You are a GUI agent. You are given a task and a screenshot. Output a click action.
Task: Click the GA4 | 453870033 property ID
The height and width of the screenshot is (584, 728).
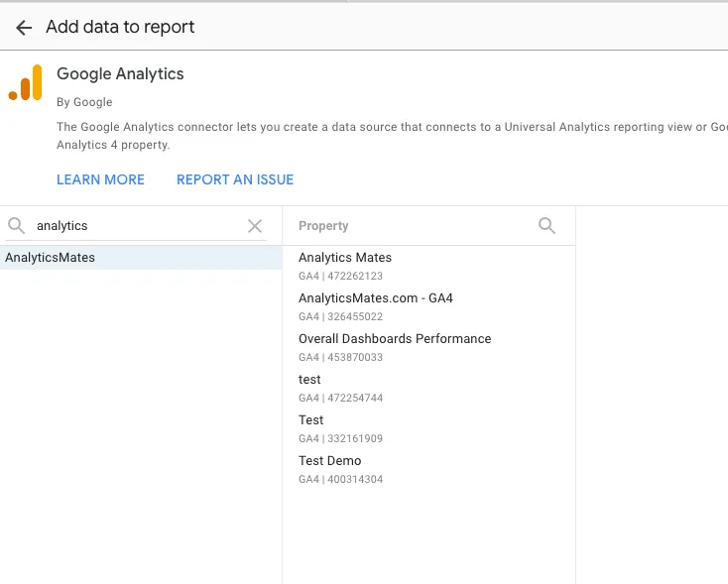(340, 358)
